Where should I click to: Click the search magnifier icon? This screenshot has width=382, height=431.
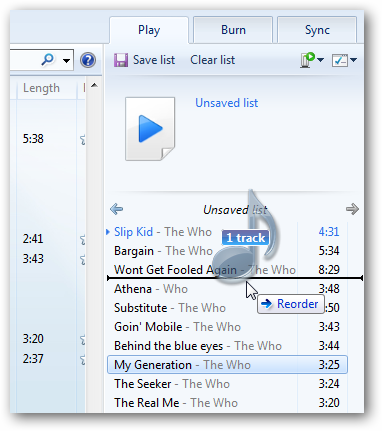[48, 60]
